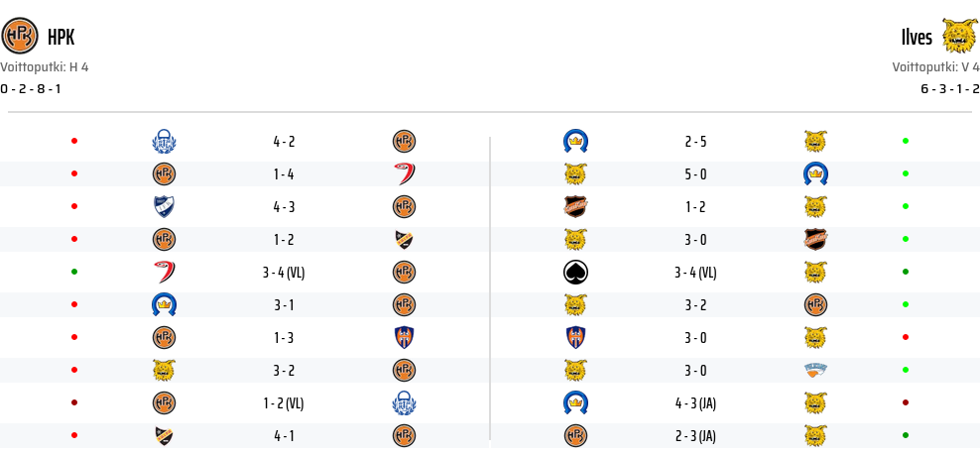Screen dimensions: 980x454
Task: Open the HPK team name link
Action: (x=61, y=38)
